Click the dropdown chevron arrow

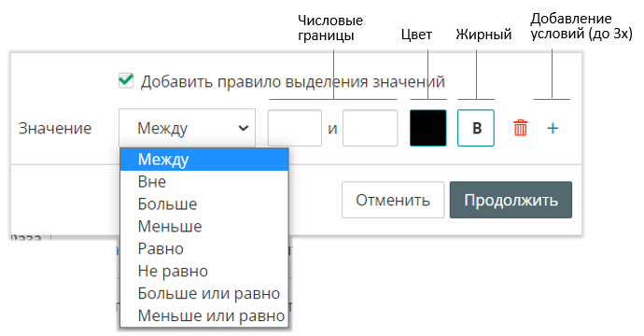[x=244, y=128]
